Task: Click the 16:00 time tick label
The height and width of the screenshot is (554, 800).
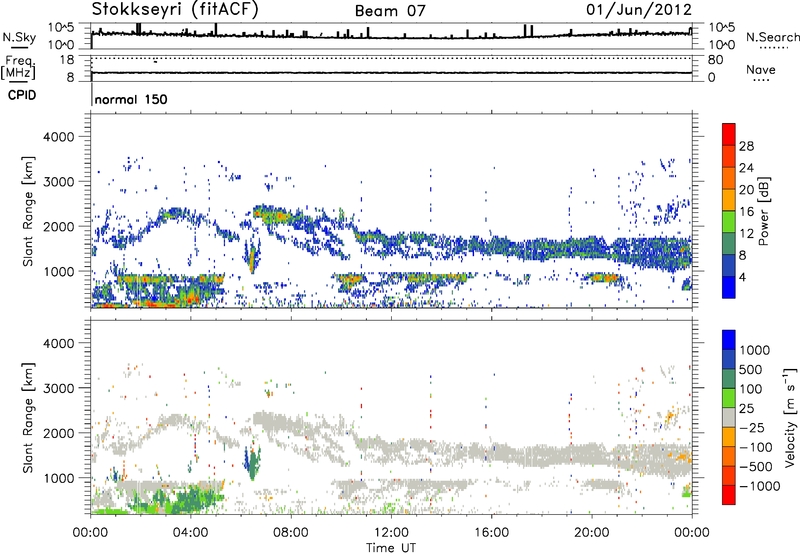Action: point(491,533)
